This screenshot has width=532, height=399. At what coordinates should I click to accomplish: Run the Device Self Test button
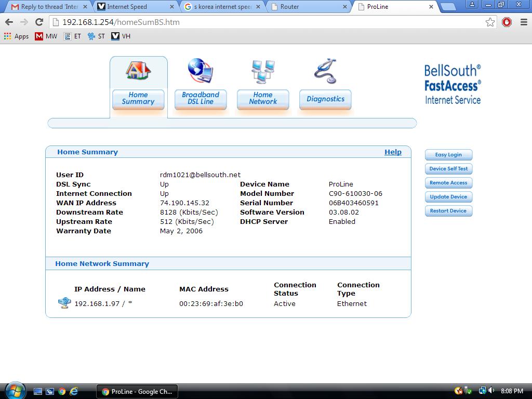[x=448, y=169]
